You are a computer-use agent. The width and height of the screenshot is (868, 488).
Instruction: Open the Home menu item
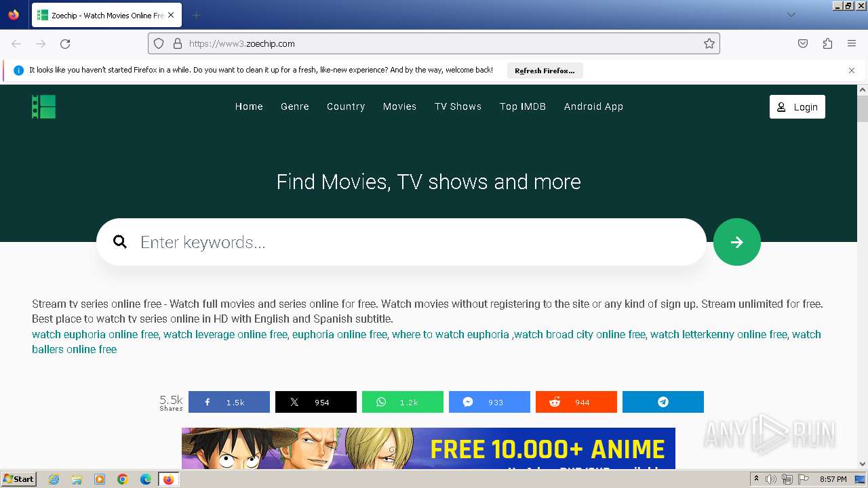tap(249, 106)
